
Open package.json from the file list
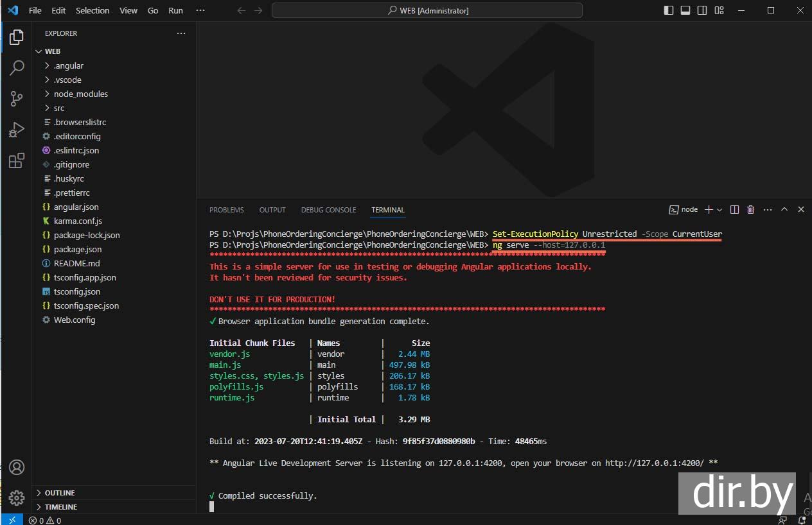(77, 249)
